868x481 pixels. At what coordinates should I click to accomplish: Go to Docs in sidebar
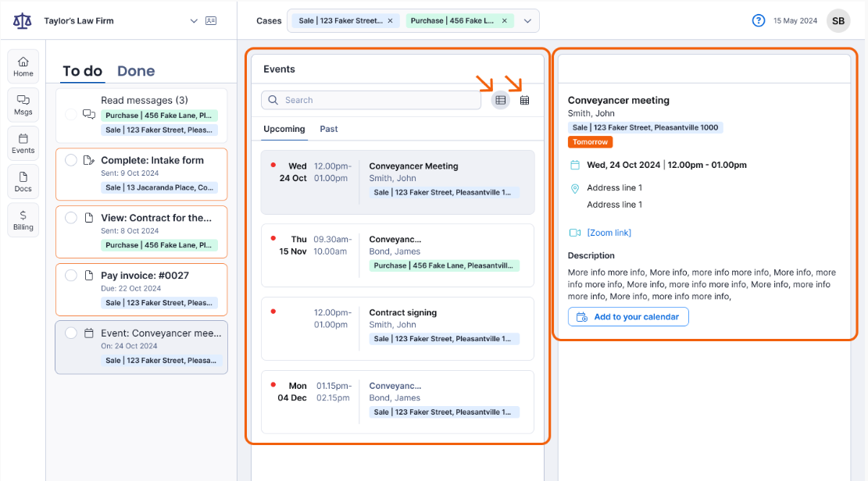coord(23,181)
